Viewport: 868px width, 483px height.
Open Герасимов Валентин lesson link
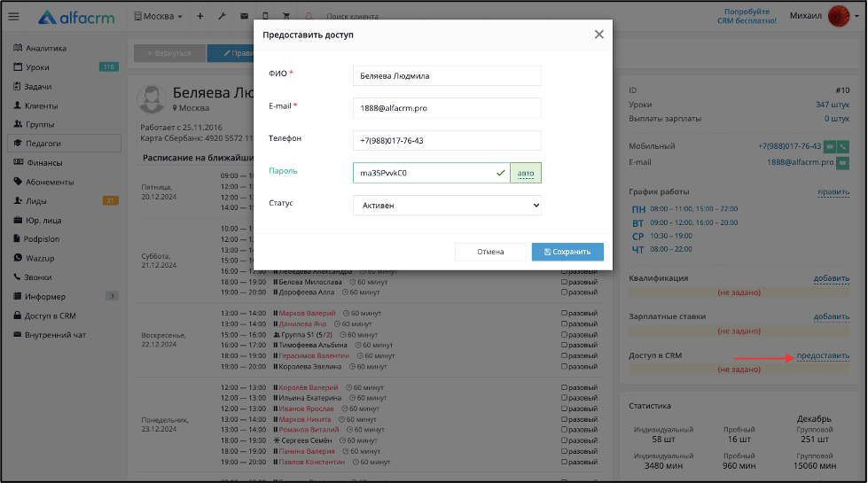(x=314, y=355)
